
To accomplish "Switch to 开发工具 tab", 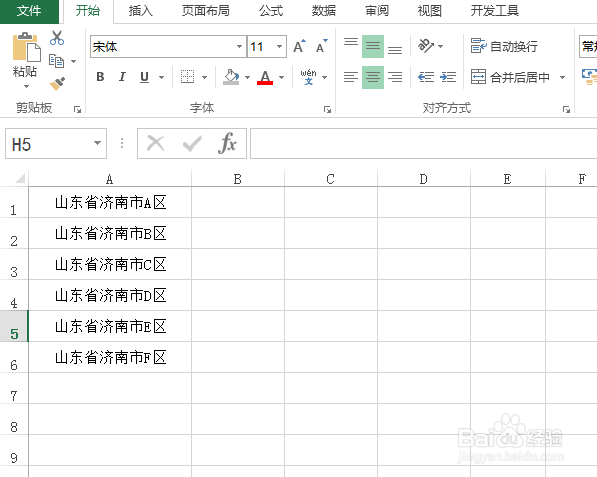I will click(494, 11).
